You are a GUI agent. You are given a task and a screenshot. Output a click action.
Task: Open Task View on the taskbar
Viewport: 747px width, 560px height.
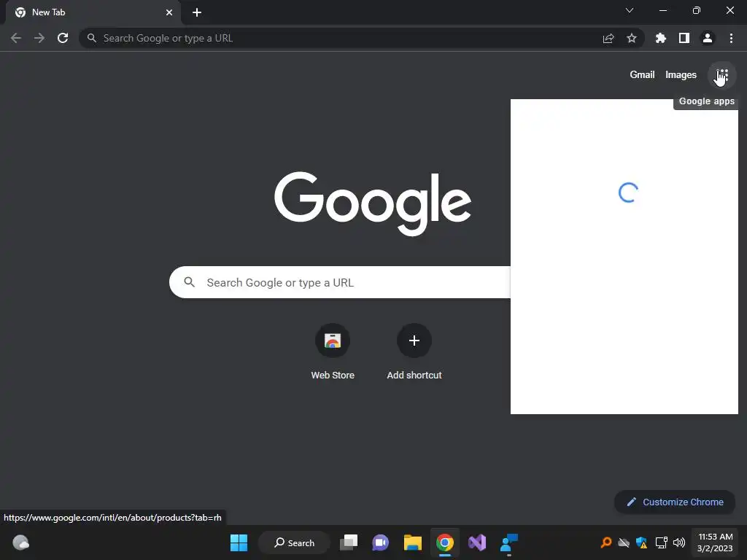(349, 542)
